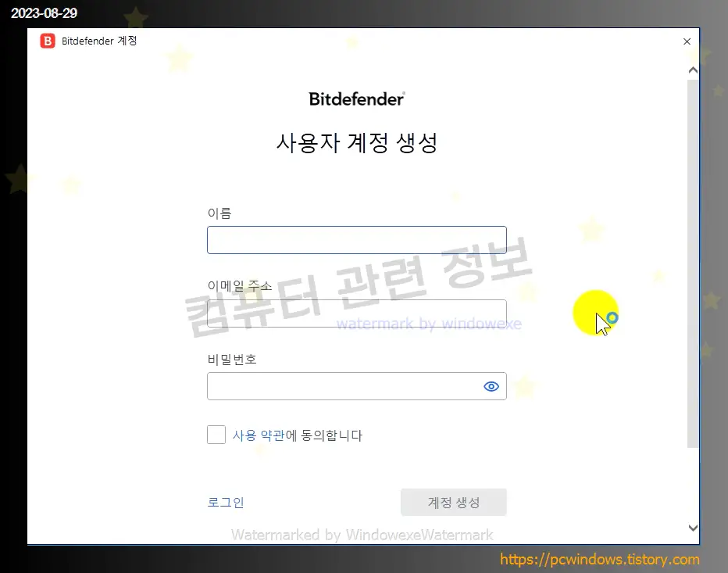Close the Bitdefender account window
Image resolution: width=728 pixels, height=573 pixels.
coord(687,41)
